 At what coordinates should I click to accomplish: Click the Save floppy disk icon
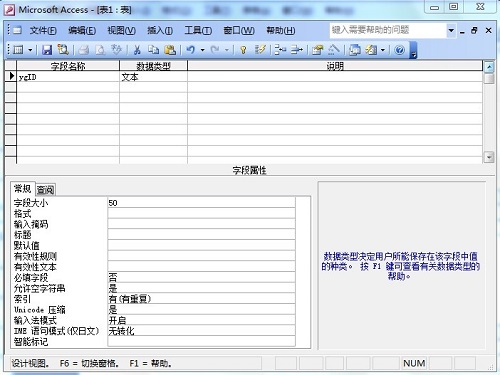click(x=47, y=50)
